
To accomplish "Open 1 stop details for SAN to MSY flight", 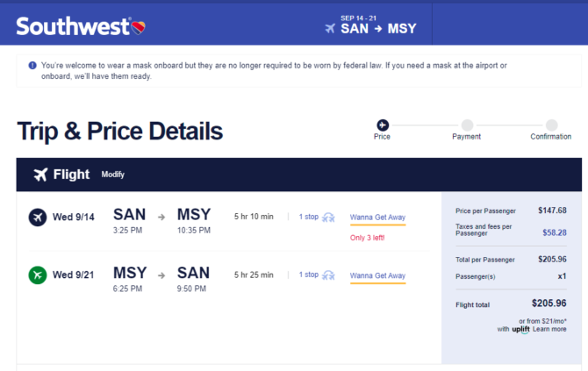I will point(309,217).
